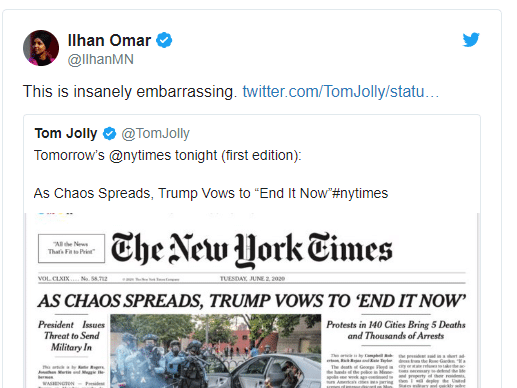This screenshot has width=517, height=388.
Task: Select the 'This is insanely embarrassing.' tweet text
Action: tap(130, 91)
